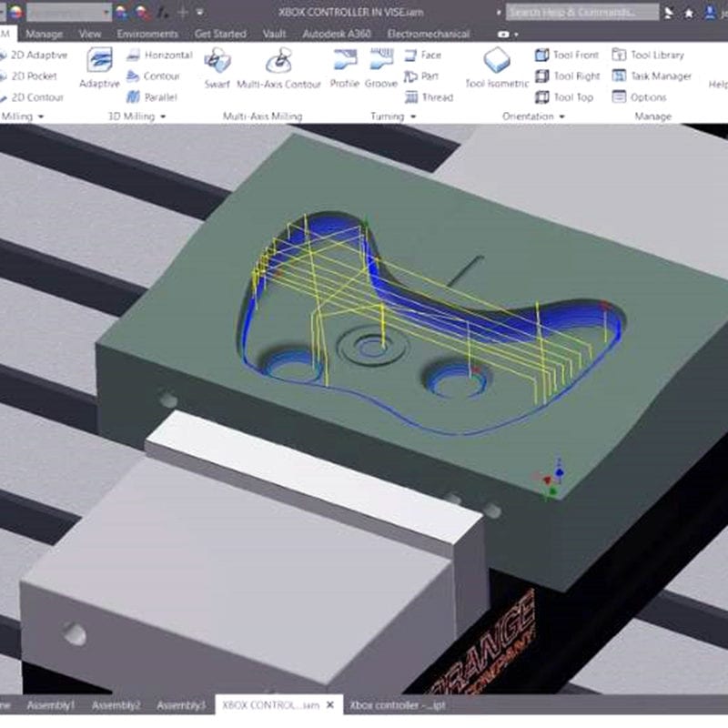The width and height of the screenshot is (728, 728).
Task: Switch view to Tool Front
Action: pyautogui.click(x=566, y=55)
